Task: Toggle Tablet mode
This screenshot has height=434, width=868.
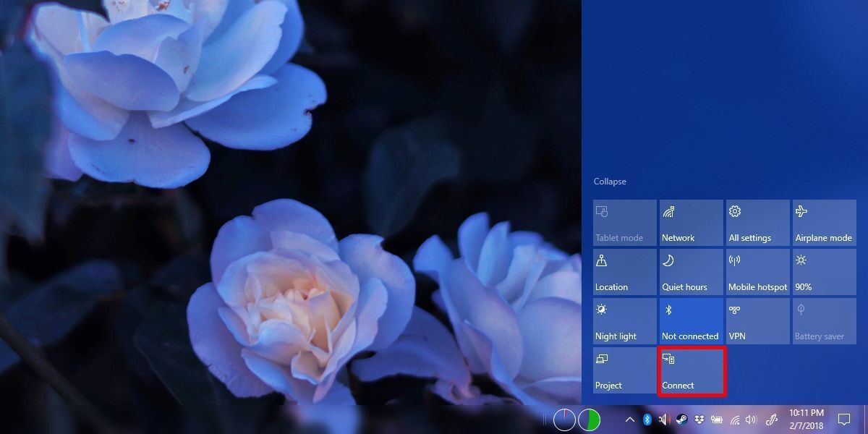Action: [x=624, y=222]
